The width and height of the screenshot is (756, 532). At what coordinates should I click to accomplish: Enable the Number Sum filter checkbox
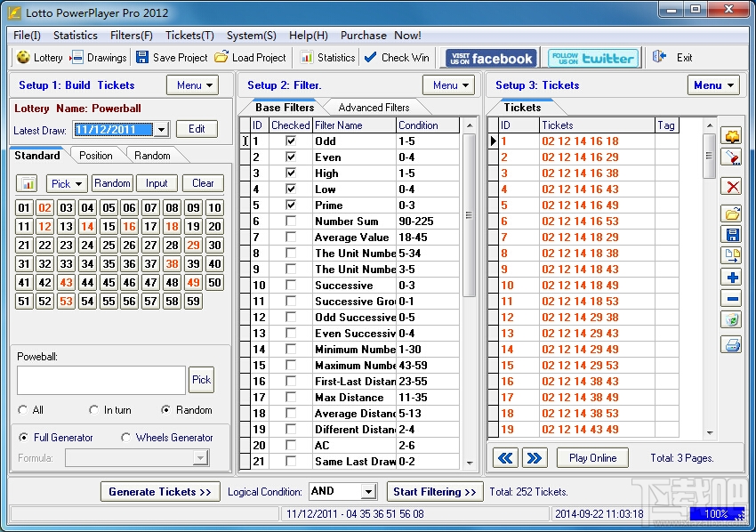pyautogui.click(x=291, y=221)
